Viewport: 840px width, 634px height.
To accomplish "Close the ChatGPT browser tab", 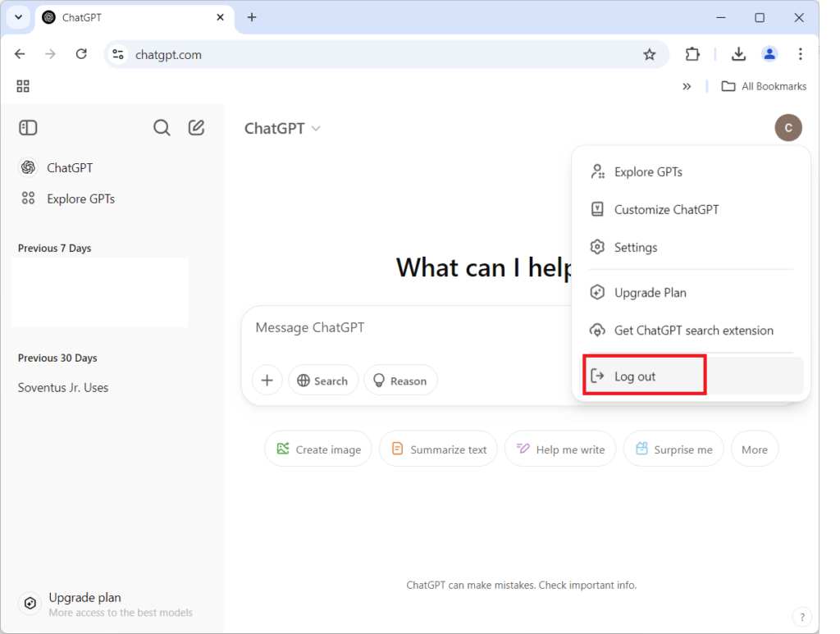I will [220, 17].
